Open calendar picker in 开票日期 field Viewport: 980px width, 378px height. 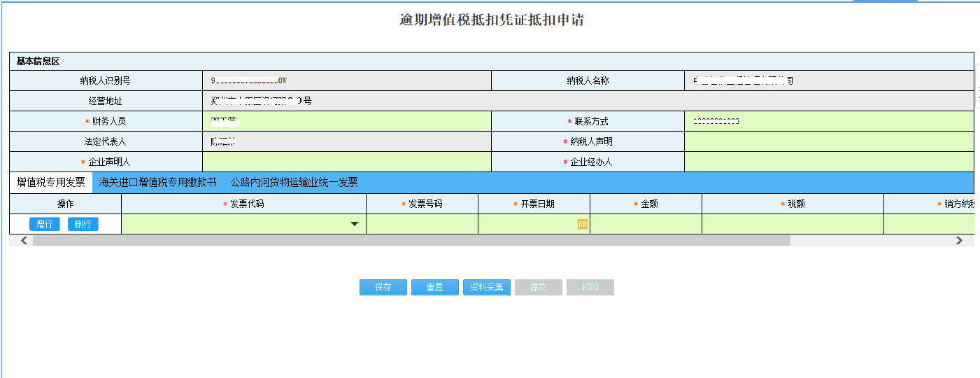(582, 224)
